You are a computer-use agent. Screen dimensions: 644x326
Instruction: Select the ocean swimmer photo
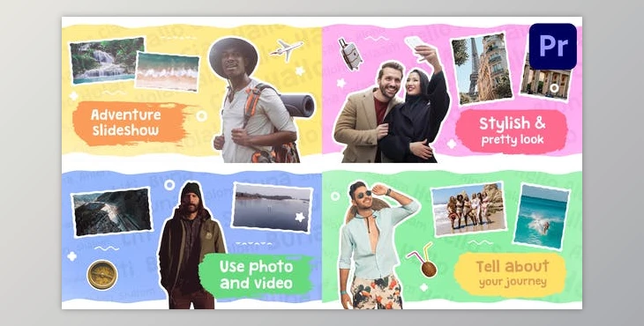542,217
